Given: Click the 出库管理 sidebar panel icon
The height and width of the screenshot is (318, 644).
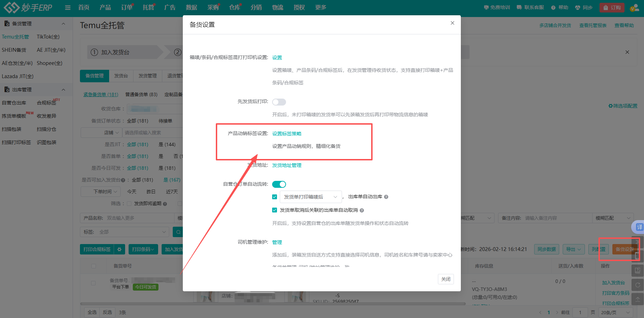Looking at the screenshot, I should 7,89.
